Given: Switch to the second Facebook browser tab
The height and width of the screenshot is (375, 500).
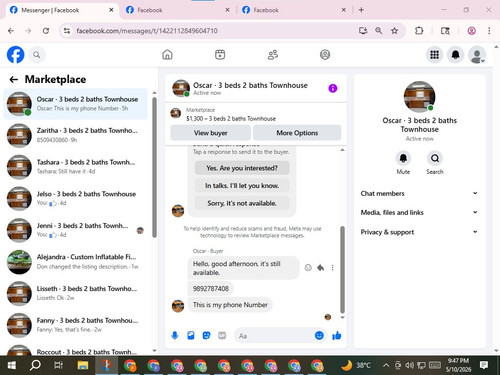Looking at the screenshot, I should point(178,10).
